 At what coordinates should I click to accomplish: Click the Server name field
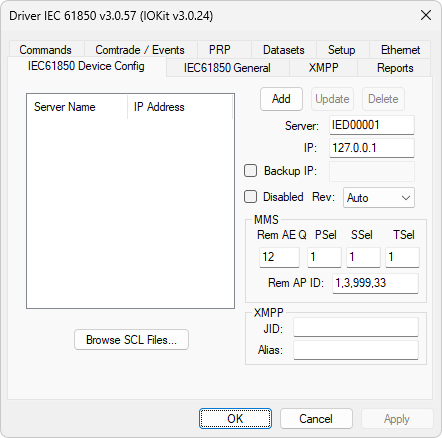coord(372,125)
